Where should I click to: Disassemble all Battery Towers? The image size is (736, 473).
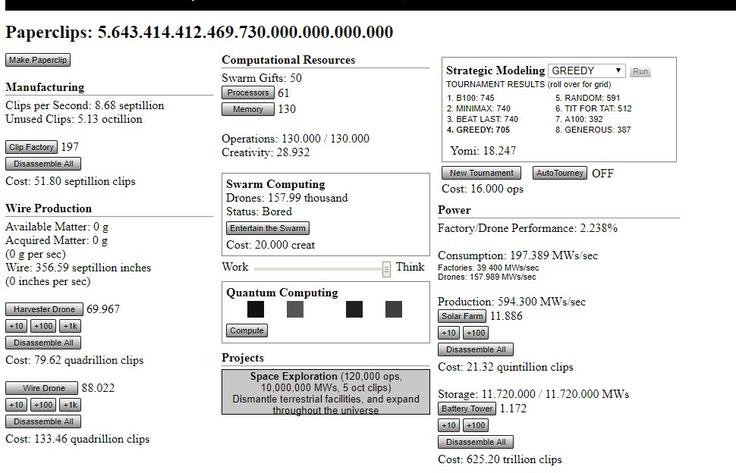[476, 442]
